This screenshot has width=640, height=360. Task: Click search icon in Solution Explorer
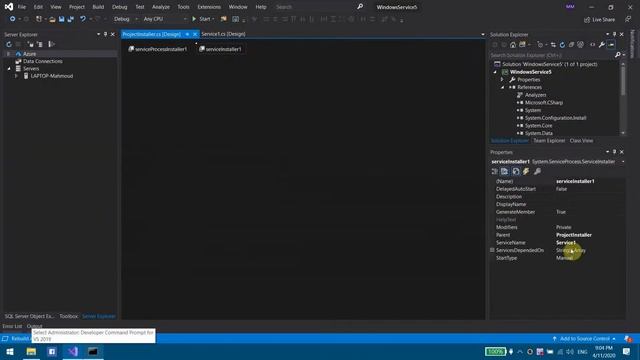[618, 55]
